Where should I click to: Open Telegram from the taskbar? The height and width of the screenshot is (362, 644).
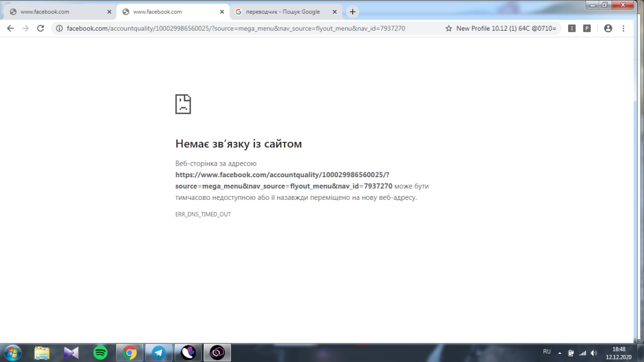159,353
